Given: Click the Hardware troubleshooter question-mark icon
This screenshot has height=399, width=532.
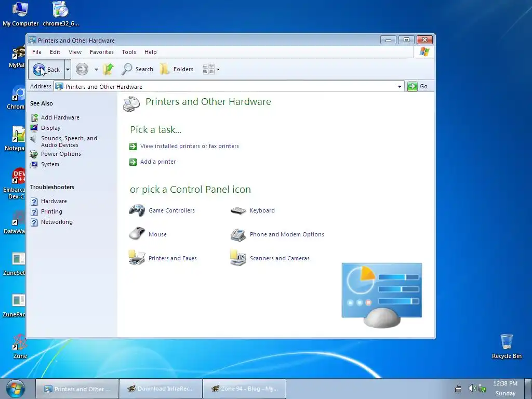Looking at the screenshot, I should (x=34, y=202).
